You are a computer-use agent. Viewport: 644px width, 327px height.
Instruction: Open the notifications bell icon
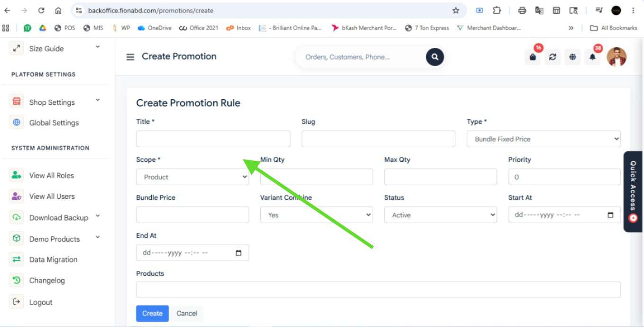pyautogui.click(x=592, y=57)
